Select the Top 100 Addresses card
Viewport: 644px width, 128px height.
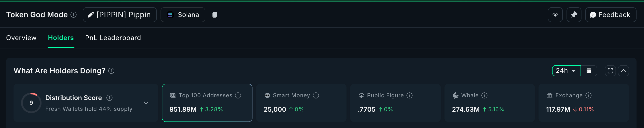pyautogui.click(x=207, y=103)
